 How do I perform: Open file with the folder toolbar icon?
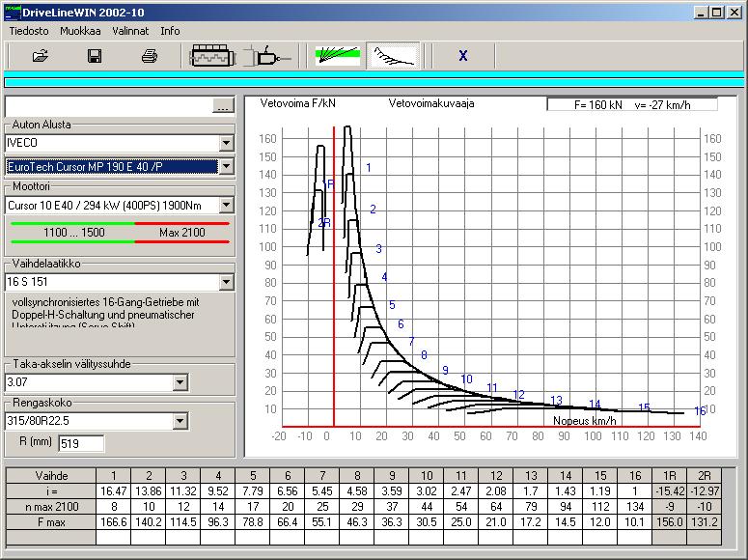click(x=41, y=56)
